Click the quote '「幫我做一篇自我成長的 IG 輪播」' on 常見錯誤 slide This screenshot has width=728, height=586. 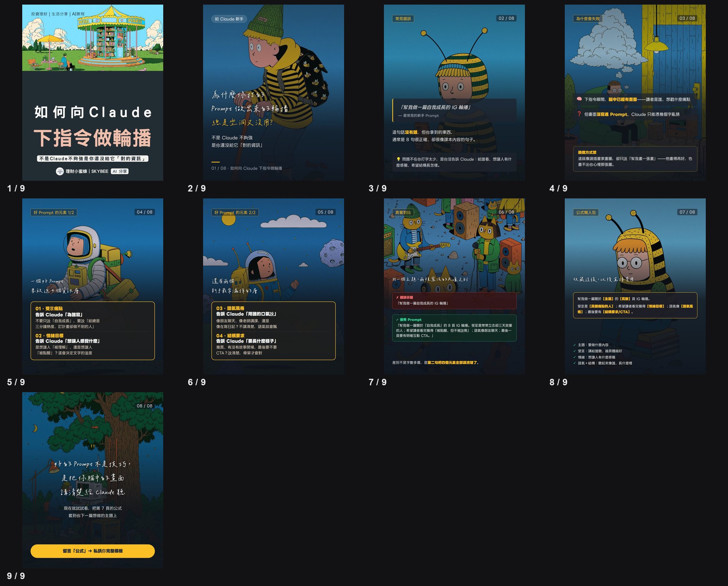[435, 107]
